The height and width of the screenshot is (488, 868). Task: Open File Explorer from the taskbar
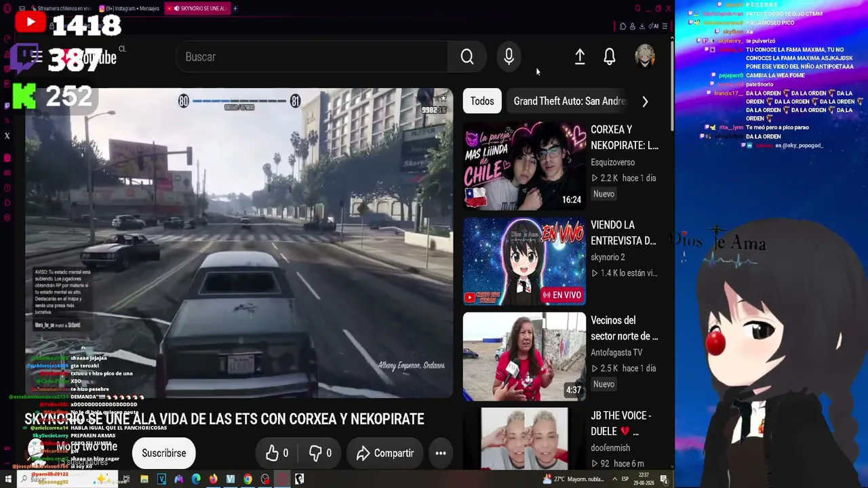click(144, 480)
